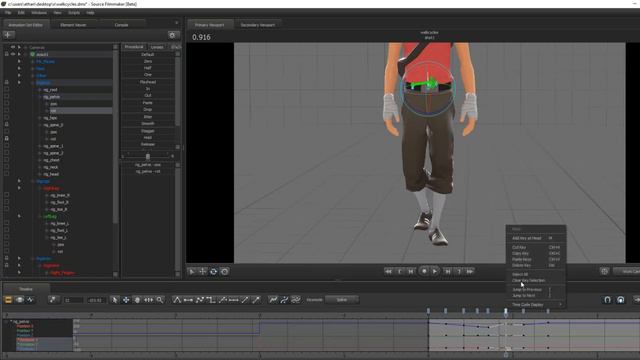The image size is (640, 360).
Task: Jump to the first frame with rewind icon
Action: click(388, 271)
